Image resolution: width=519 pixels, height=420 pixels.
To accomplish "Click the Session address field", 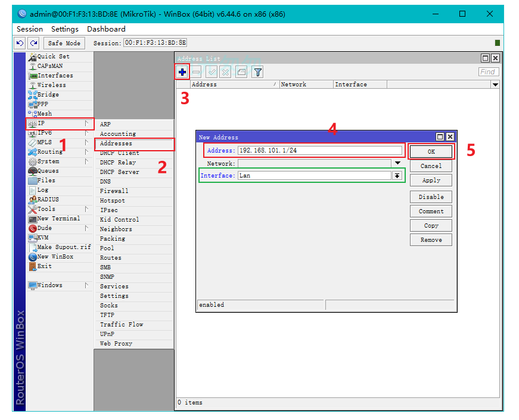I will [156, 43].
